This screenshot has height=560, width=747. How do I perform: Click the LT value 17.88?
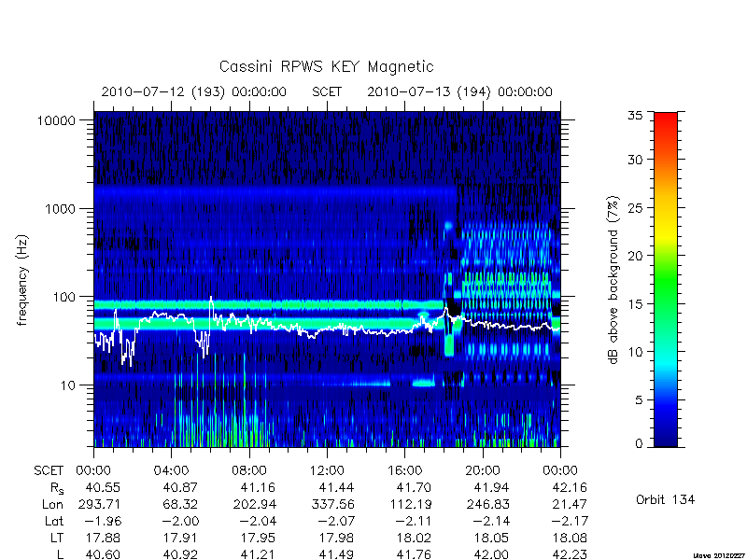103,539
